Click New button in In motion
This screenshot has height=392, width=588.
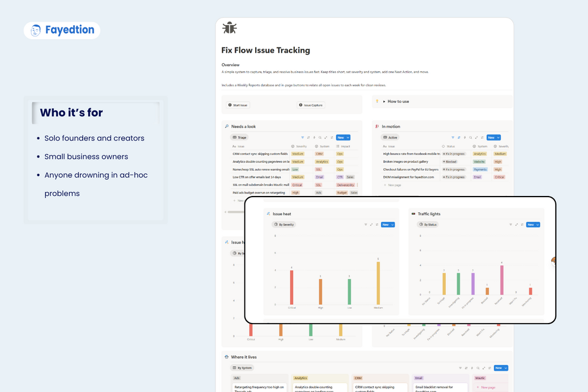coord(491,137)
